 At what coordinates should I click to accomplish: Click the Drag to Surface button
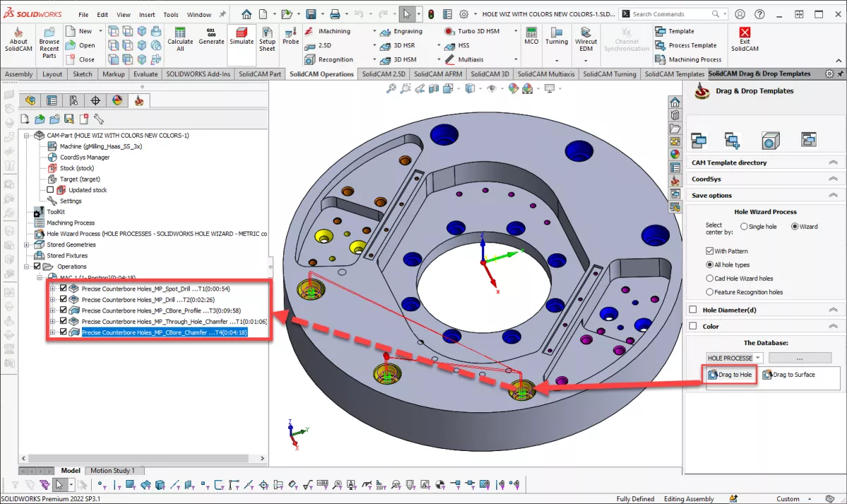coord(788,375)
